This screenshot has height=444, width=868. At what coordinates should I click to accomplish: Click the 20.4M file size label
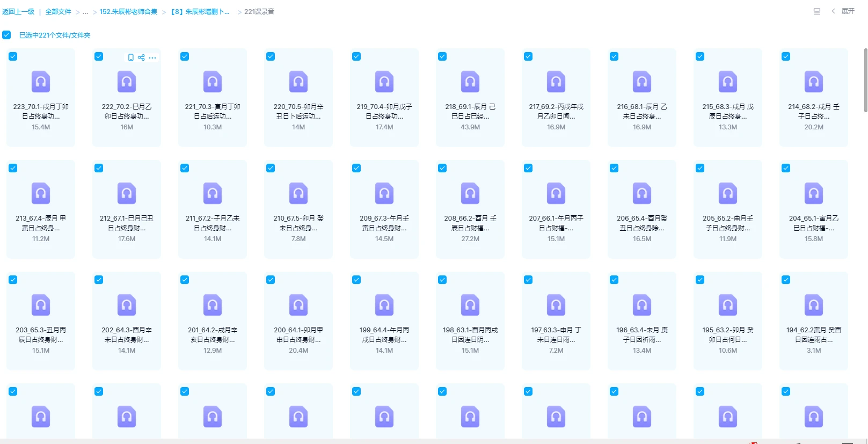point(298,351)
